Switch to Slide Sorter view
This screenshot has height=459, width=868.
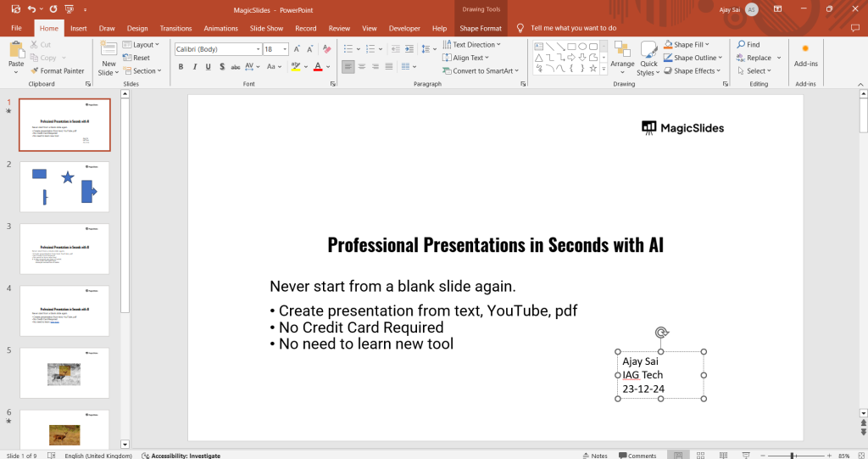point(700,455)
